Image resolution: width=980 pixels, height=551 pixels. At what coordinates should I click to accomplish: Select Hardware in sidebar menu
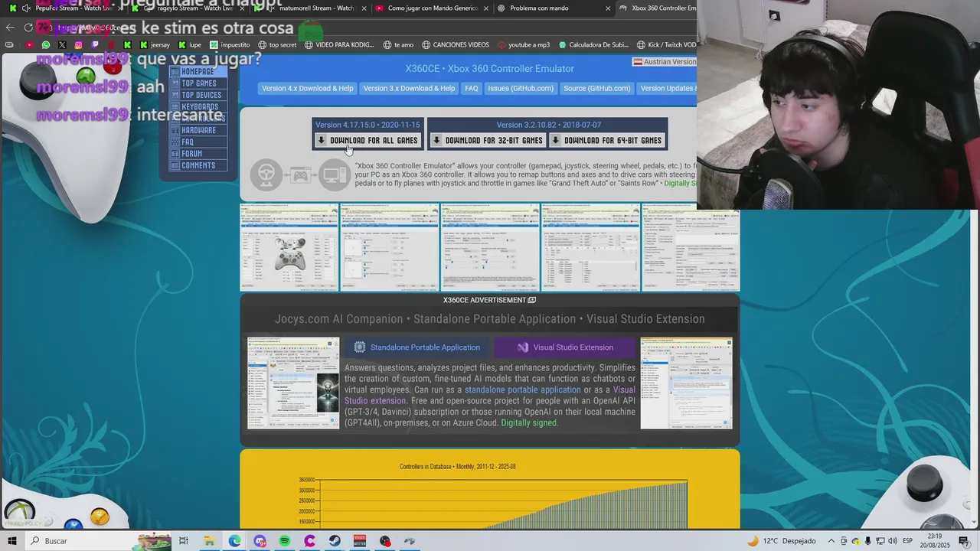point(198,130)
